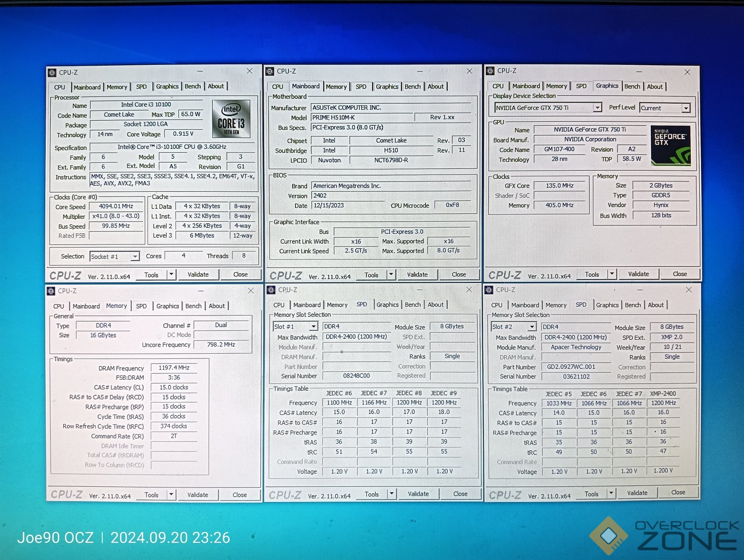Image resolution: width=744 pixels, height=560 pixels.
Task: Expand Tools arrow in the Slot #1 SPD window
Action: click(392, 494)
